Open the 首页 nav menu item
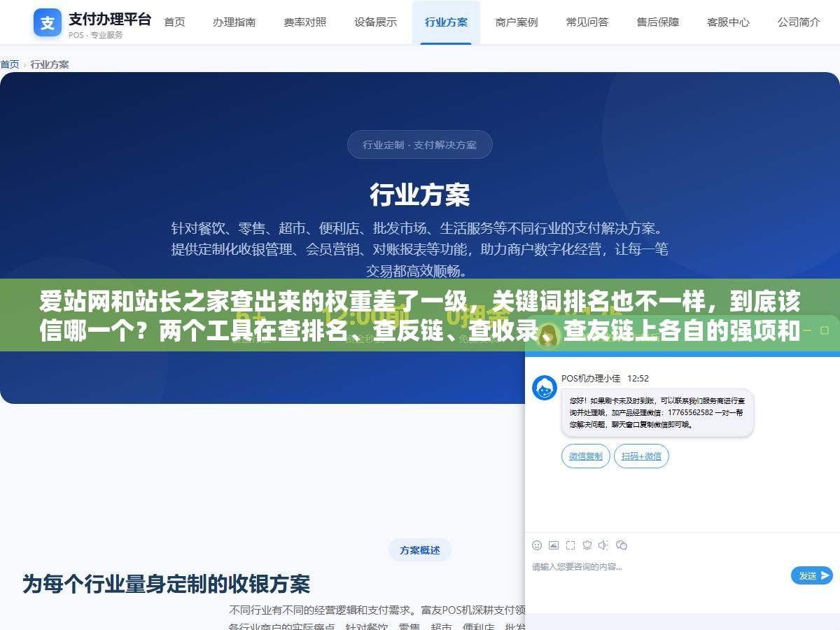 174,22
